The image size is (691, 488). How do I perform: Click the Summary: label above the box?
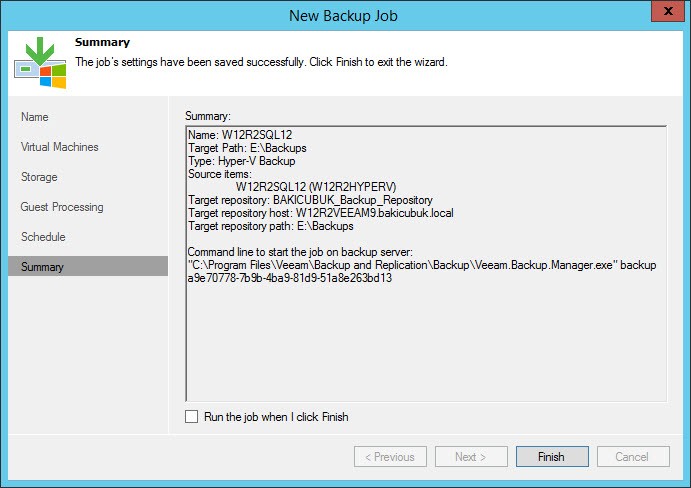(x=208, y=115)
